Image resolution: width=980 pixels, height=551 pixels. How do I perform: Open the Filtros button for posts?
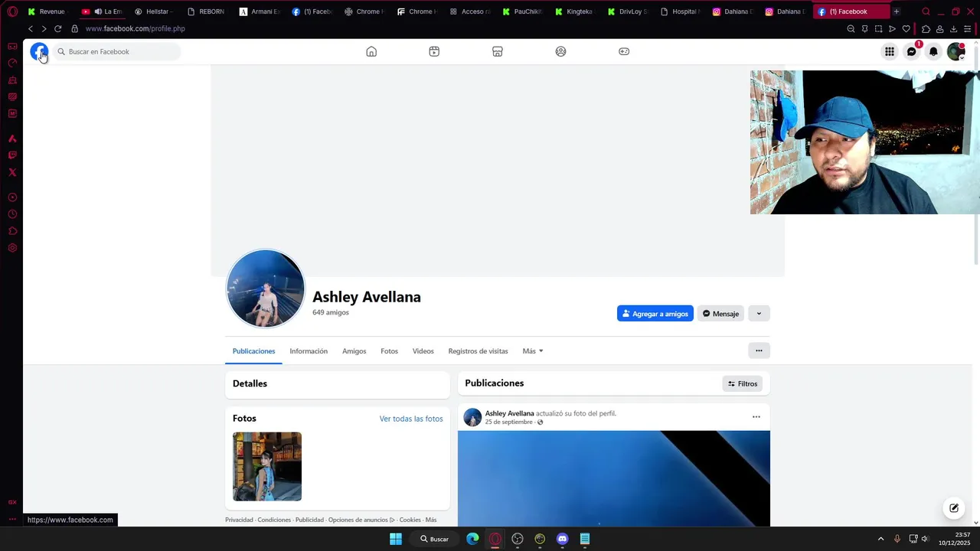pos(743,383)
